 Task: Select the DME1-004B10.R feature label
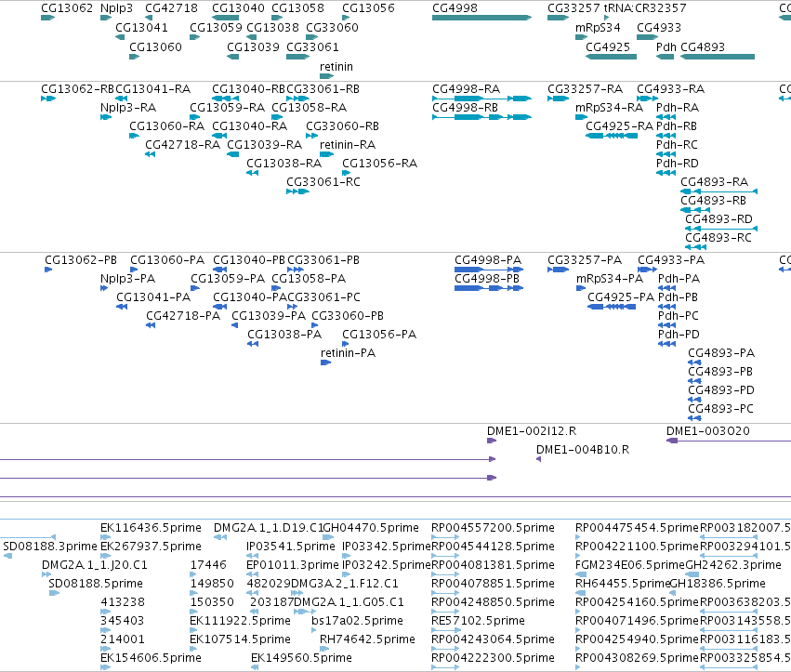[x=583, y=450]
